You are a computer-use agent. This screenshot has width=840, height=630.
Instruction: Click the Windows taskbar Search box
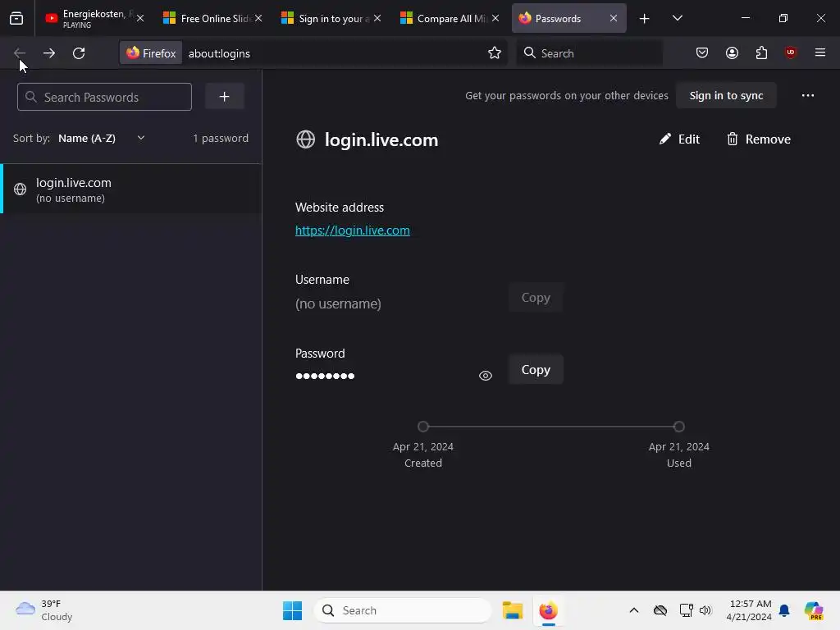click(403, 610)
